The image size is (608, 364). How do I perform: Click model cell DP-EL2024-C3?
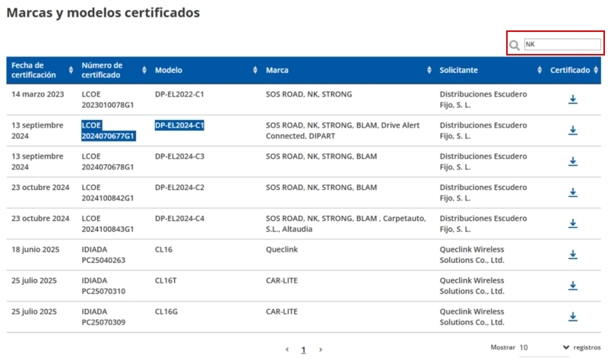coord(179,157)
